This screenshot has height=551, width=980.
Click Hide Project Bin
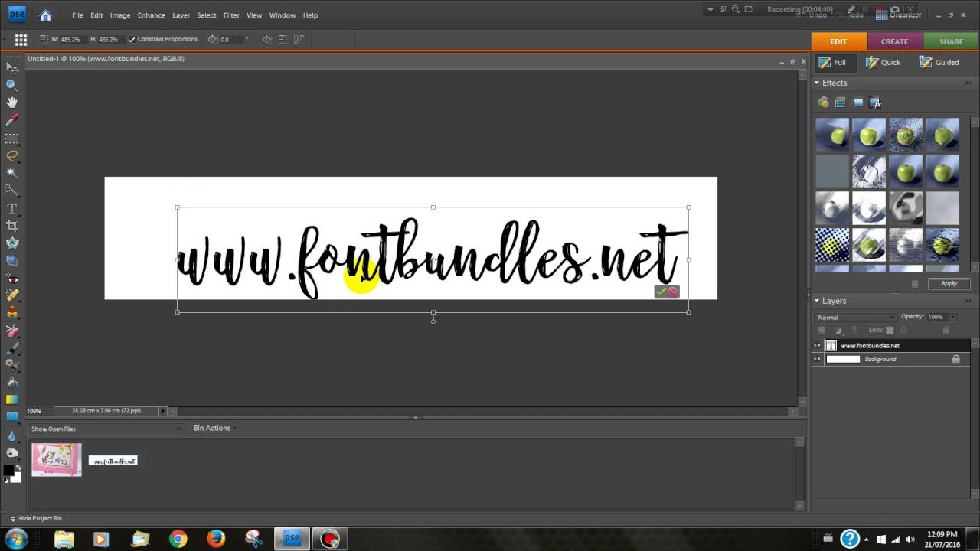pyautogui.click(x=36, y=519)
